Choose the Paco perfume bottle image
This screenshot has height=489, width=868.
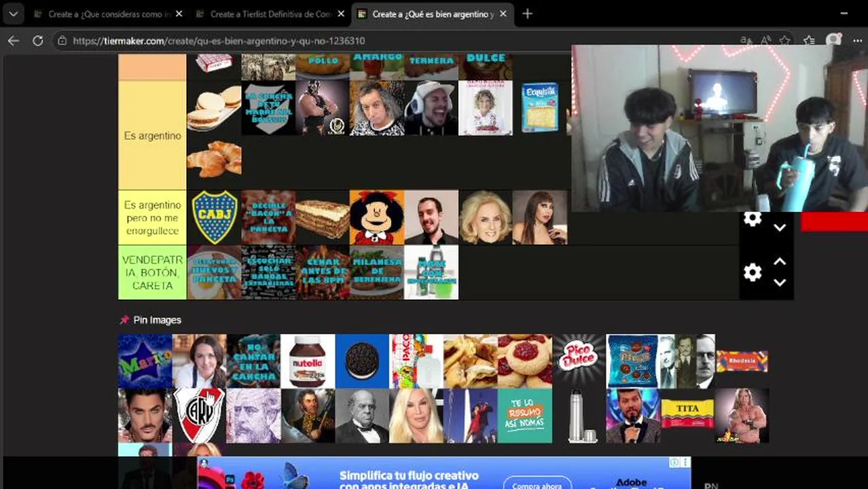416,361
